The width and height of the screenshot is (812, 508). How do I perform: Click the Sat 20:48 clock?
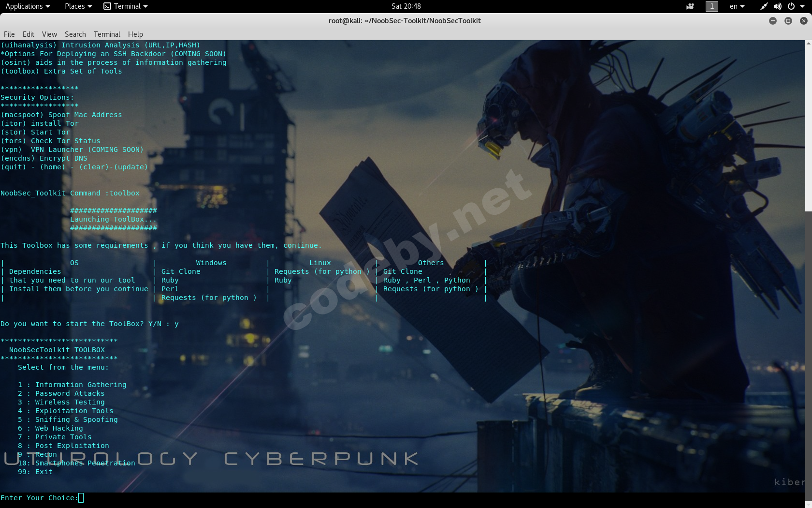click(406, 6)
